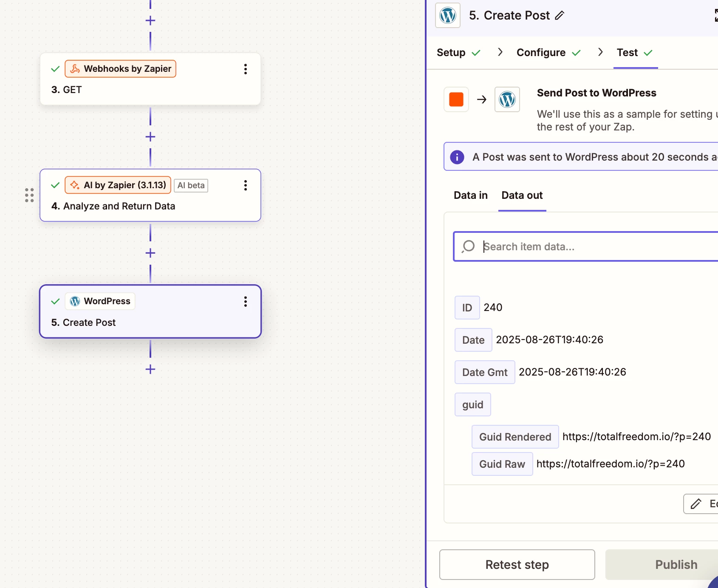Screen dimensions: 718x588
Task: Open the Data in tab
Action: click(x=471, y=195)
